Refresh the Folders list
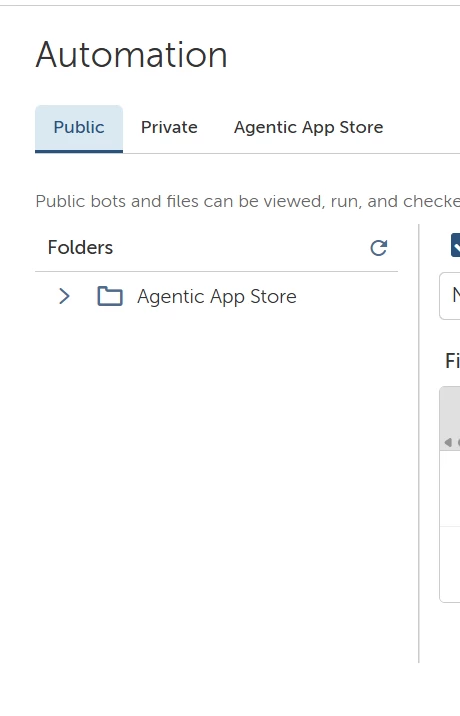The width and height of the screenshot is (460, 716). click(x=379, y=248)
